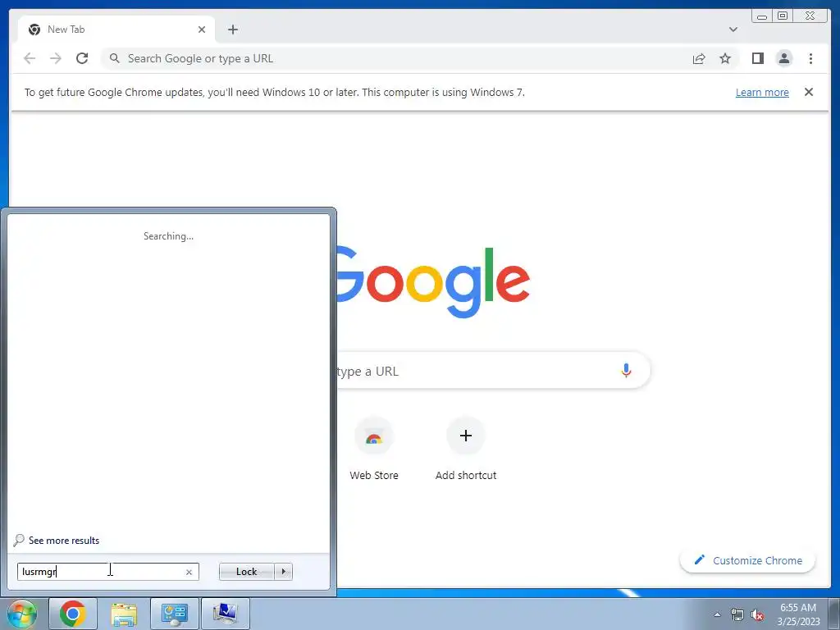Screen dimensions: 840x630
Task: Open Windows Explorer from the taskbar
Action: click(x=124, y=614)
